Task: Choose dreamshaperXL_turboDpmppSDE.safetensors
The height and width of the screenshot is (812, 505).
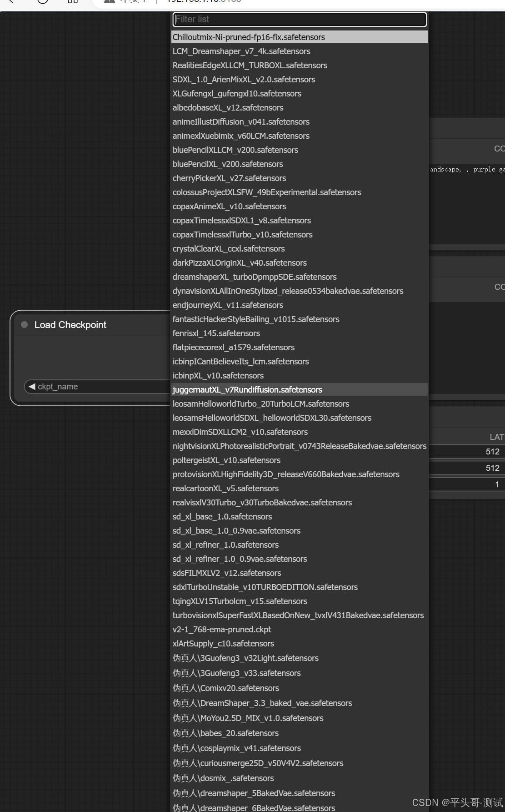Action: point(300,277)
